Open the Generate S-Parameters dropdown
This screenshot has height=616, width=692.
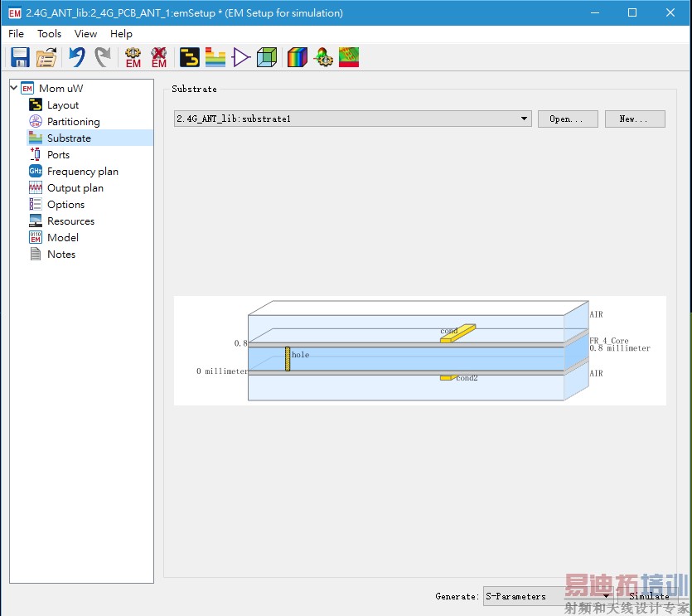point(548,596)
